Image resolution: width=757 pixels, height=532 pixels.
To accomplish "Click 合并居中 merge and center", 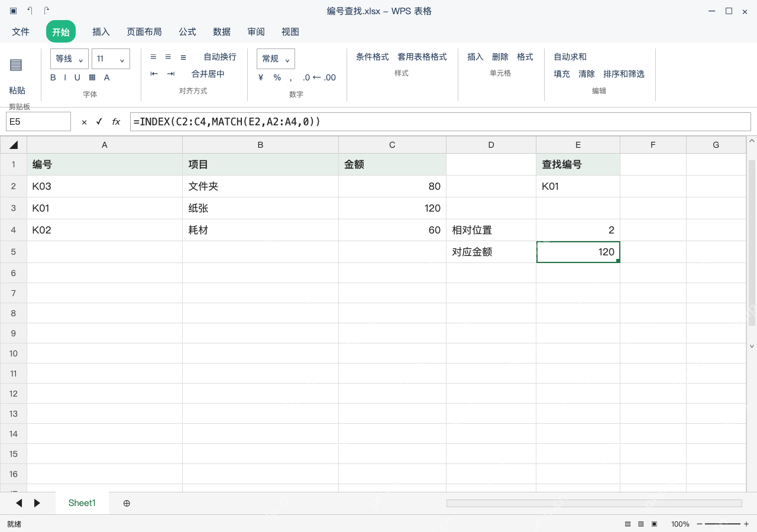I will [x=208, y=74].
